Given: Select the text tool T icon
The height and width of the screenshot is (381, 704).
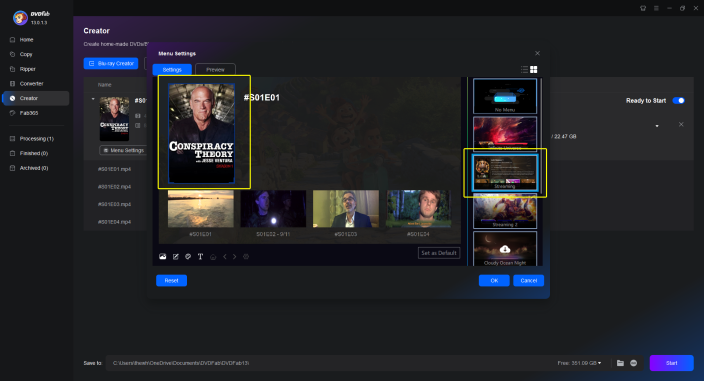Looking at the screenshot, I should coord(200,257).
